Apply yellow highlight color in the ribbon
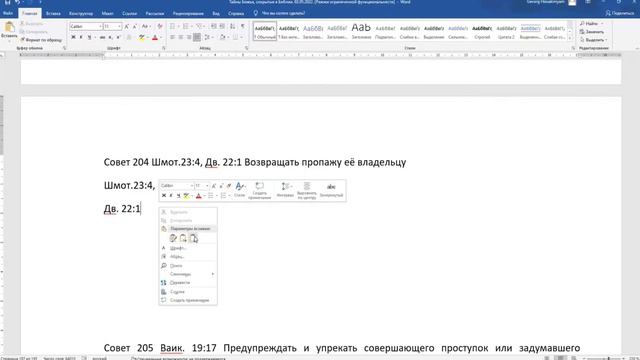Screen dimensions: 640x360 [x=141, y=38]
